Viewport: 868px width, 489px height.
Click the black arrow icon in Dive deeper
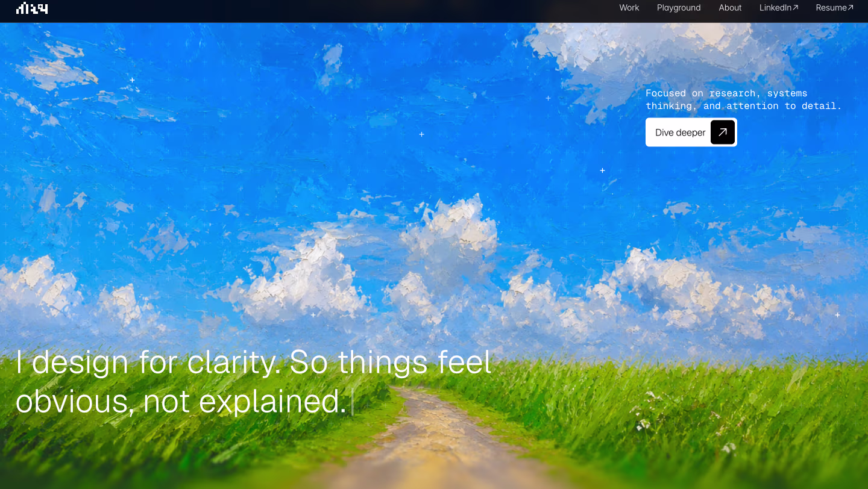click(722, 132)
